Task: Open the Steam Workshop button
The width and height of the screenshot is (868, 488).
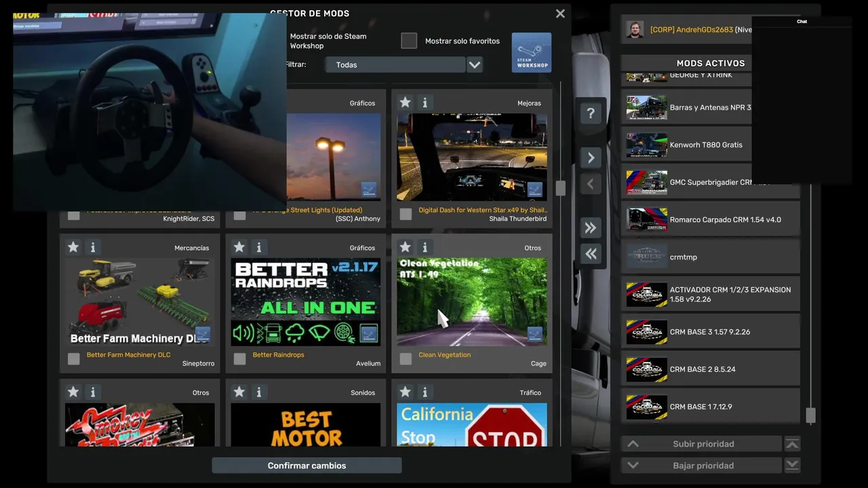Action: tap(532, 52)
